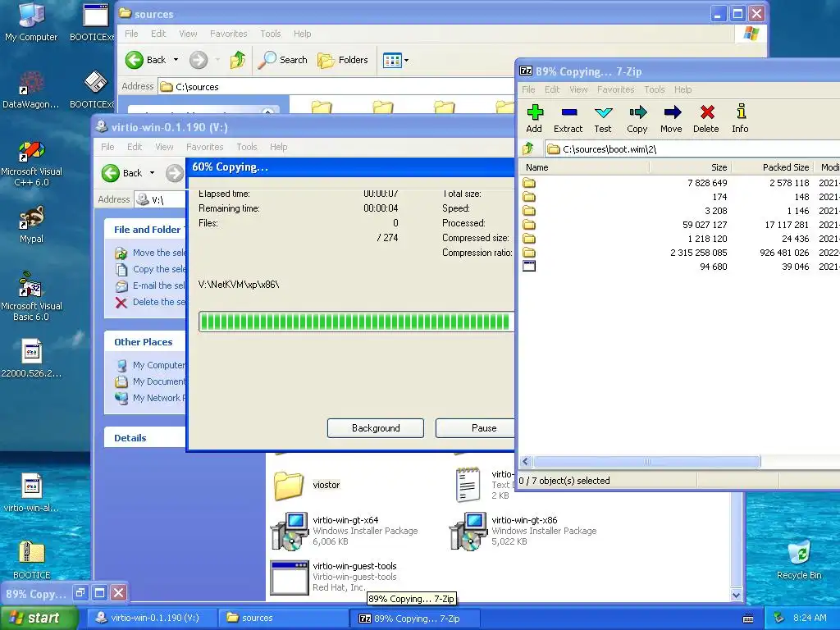The width and height of the screenshot is (840, 630).
Task: Restore the minimized 89% Copy window
Action: coord(80,592)
